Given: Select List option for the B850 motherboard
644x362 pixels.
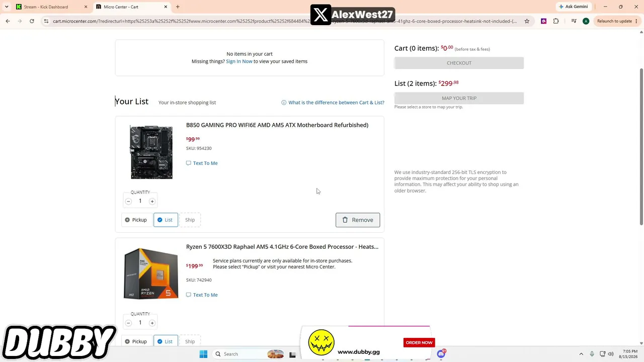Looking at the screenshot, I should click(166, 220).
